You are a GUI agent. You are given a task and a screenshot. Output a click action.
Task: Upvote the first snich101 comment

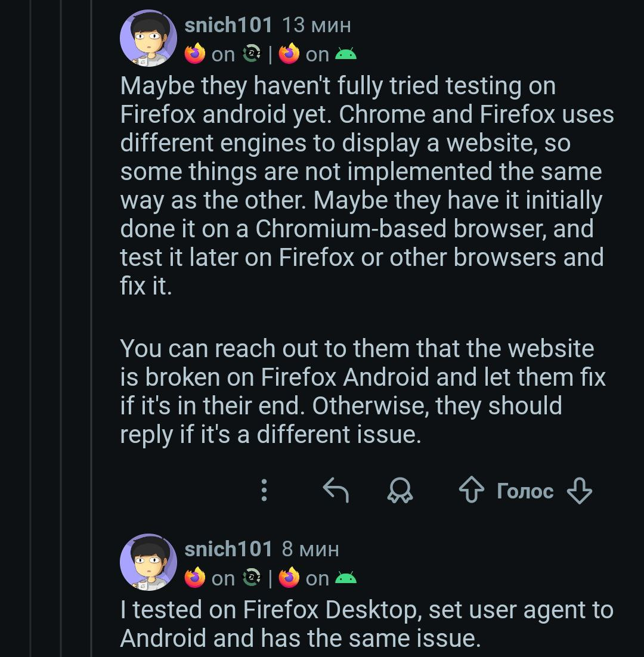(x=472, y=491)
